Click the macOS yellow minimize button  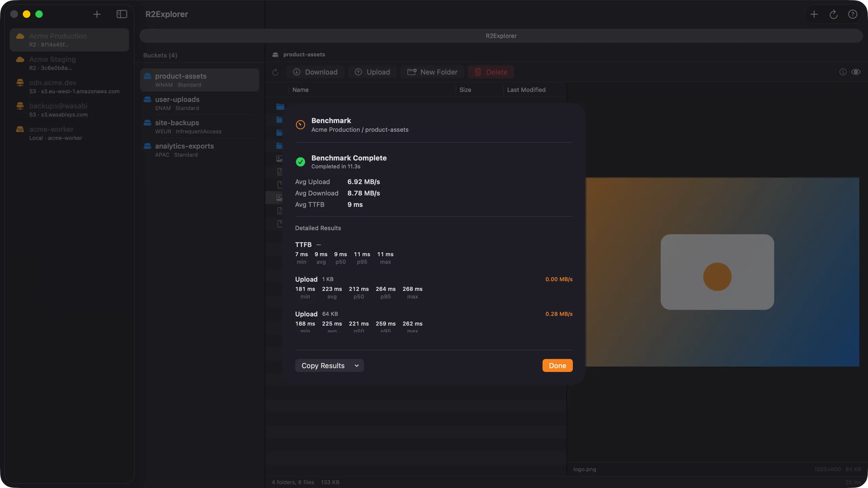coord(26,14)
